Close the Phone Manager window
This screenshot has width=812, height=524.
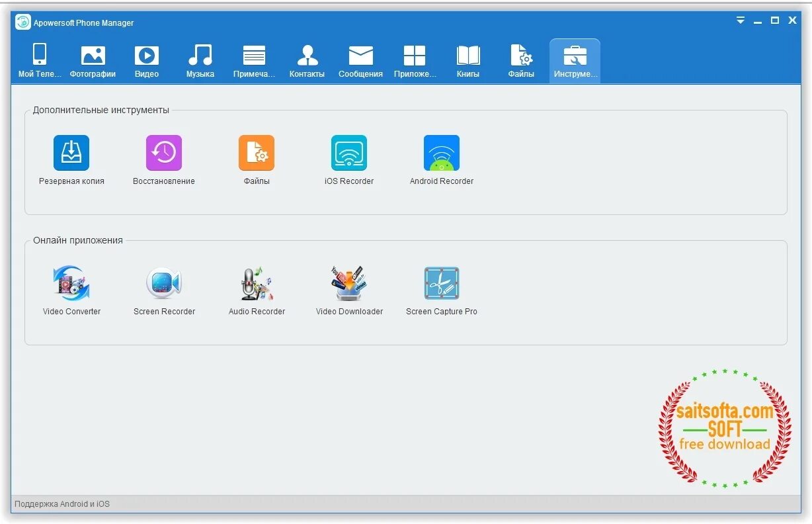pos(793,21)
